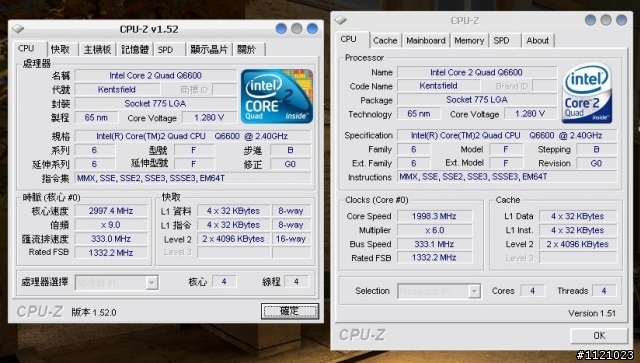The height and width of the screenshot is (363, 640).
Task: Click the gray middle button in the right CPU-Z title bar
Action: pos(606,20)
